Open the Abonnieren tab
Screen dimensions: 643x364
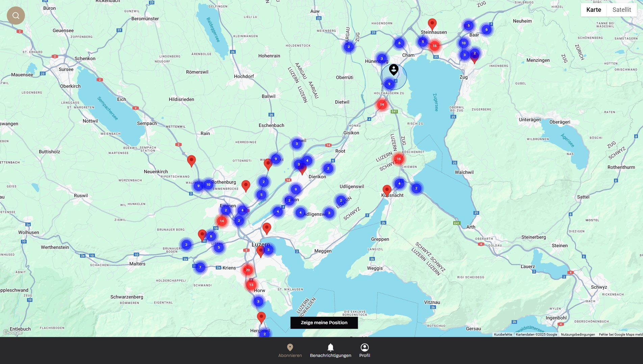point(290,350)
